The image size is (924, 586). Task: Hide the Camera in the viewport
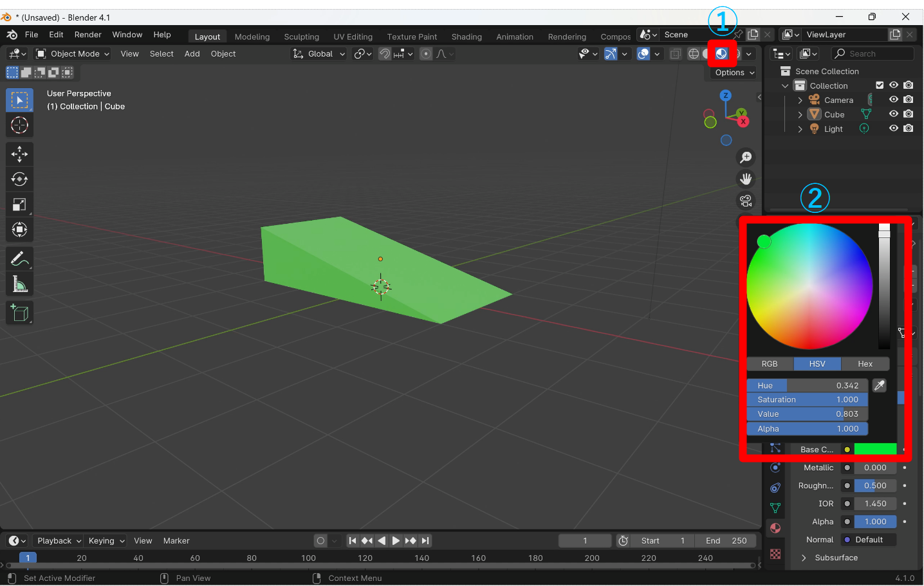(x=894, y=100)
